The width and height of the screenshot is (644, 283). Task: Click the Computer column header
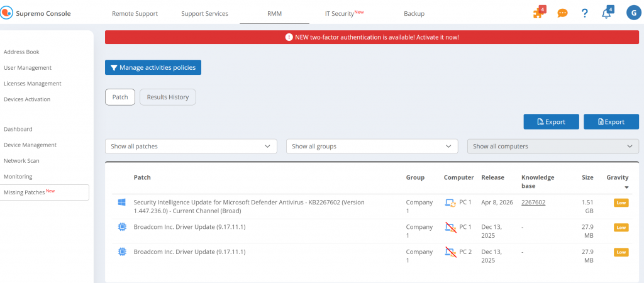pos(458,177)
